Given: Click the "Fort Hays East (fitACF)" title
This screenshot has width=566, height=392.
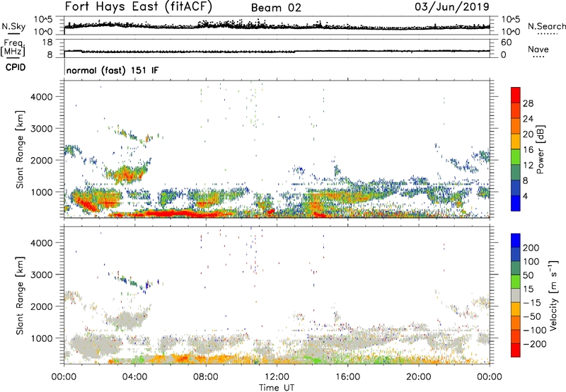Looking at the screenshot, I should (139, 7).
